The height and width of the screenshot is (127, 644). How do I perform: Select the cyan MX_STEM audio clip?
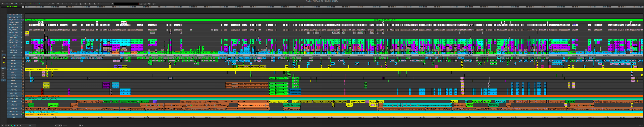tap(334, 112)
